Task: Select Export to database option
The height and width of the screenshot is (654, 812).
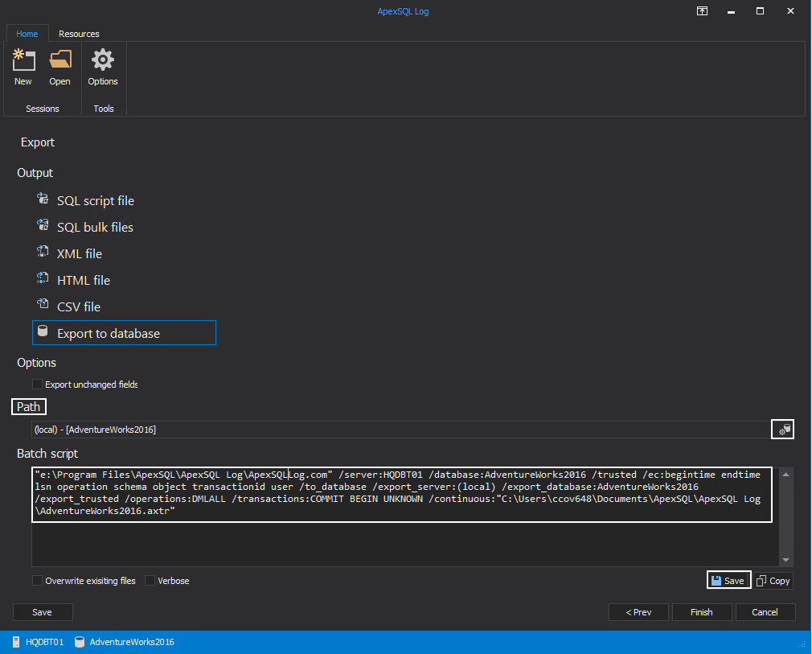Action: (108, 333)
